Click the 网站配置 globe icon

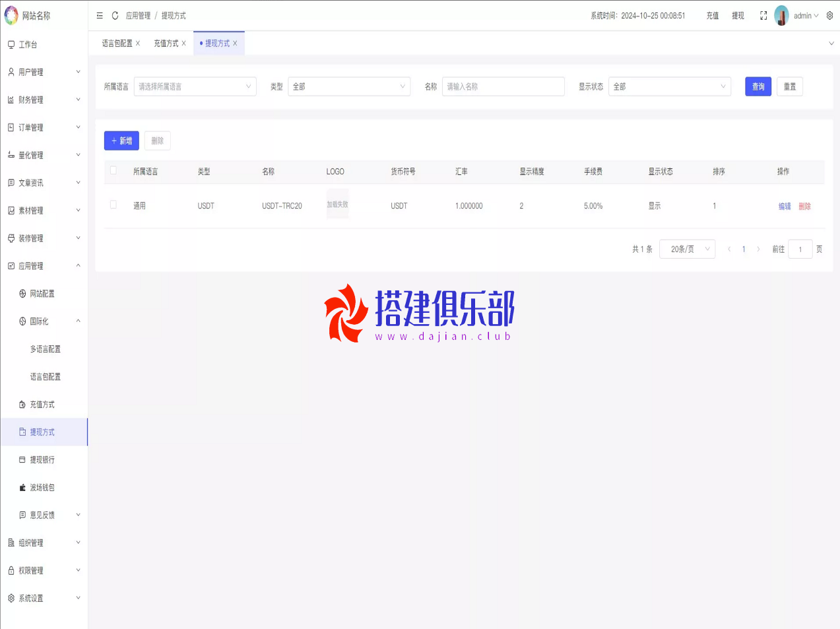point(22,294)
